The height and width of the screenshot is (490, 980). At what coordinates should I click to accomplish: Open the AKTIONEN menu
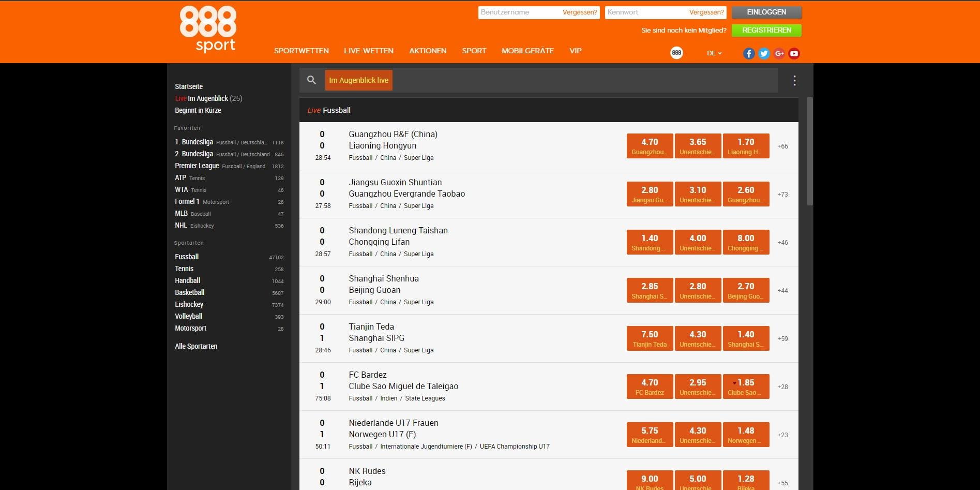click(428, 51)
